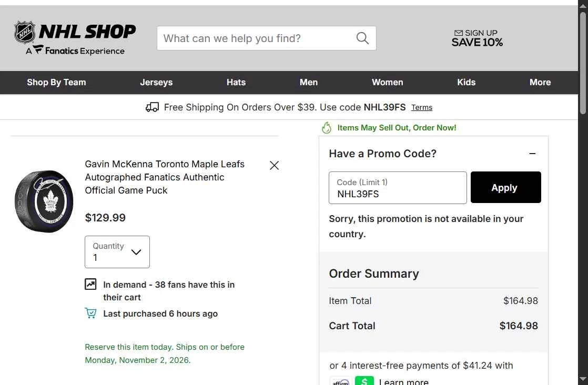
Task: Click the green flame sell-out icon
Action: click(327, 128)
